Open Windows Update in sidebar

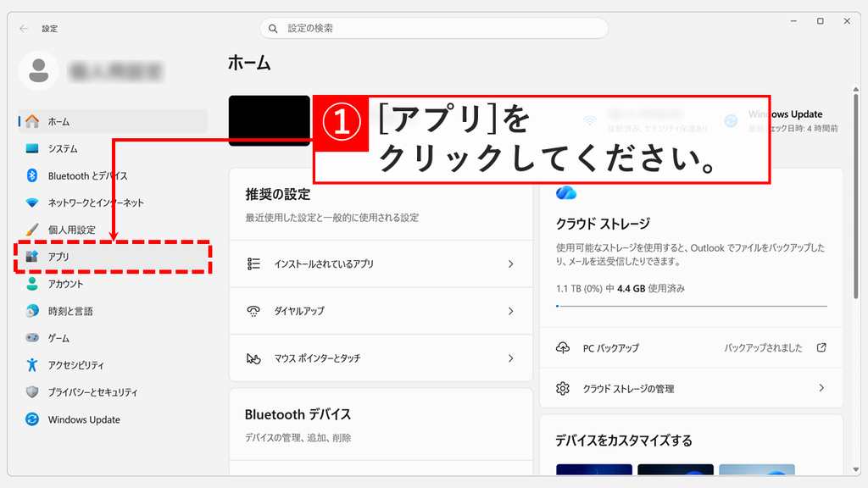point(113,419)
